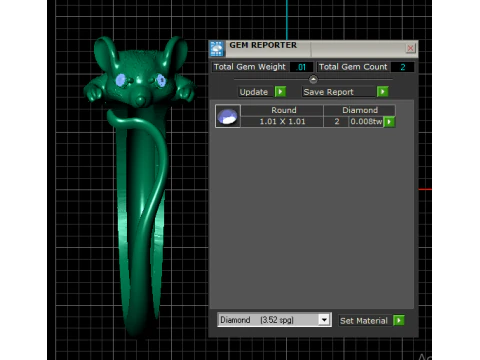This screenshot has height=360, width=480.
Task: Click the Update button label
Action: pyautogui.click(x=254, y=92)
